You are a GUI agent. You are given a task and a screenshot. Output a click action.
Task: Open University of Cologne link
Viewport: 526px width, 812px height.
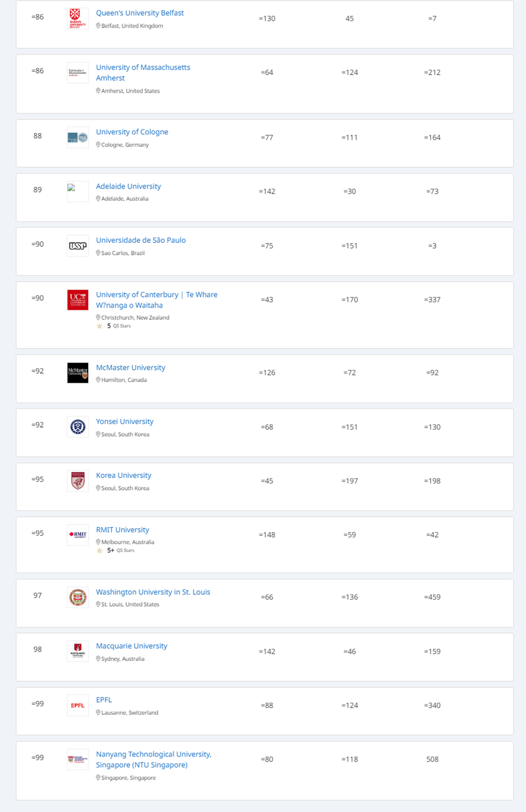[x=132, y=132]
